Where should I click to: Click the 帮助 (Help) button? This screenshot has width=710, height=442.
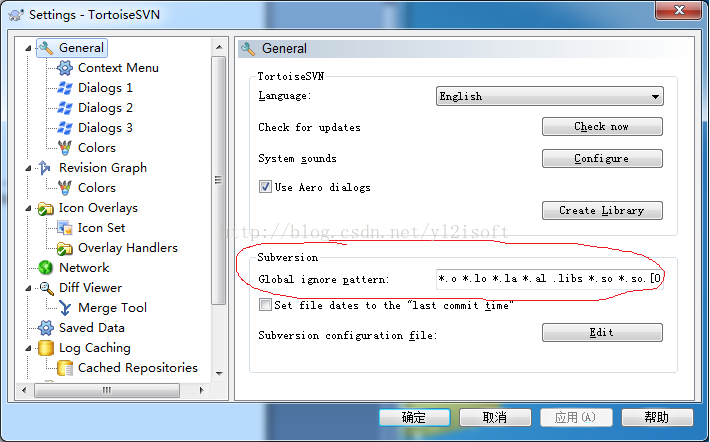point(657,417)
